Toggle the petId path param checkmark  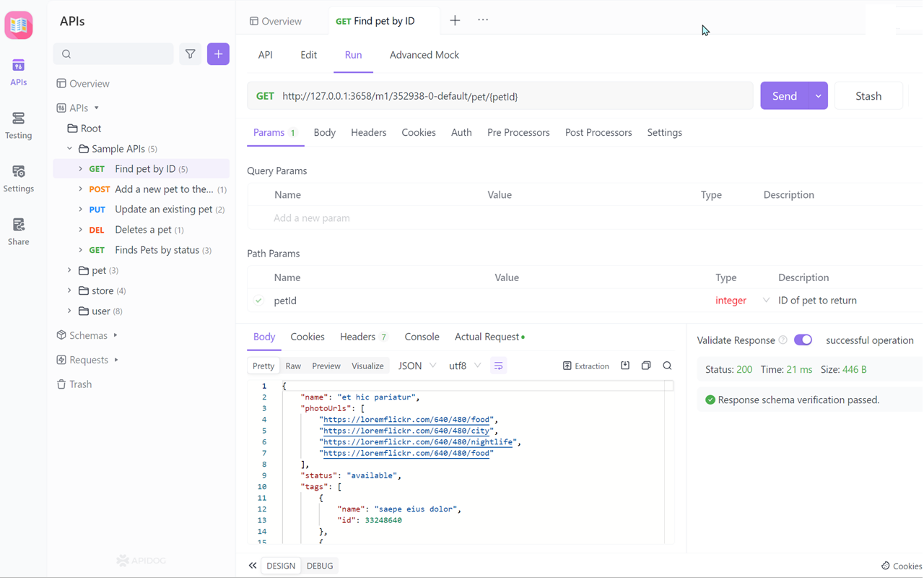258,301
